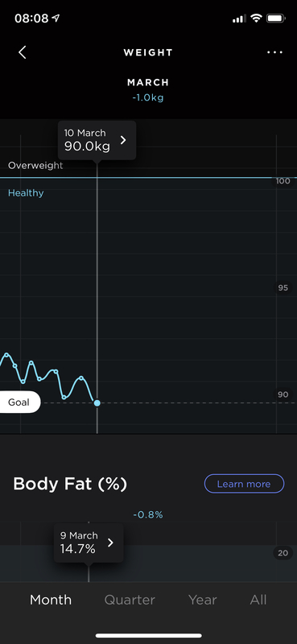The width and height of the screenshot is (297, 644).
Task: Tap the 14.7% body fat tooltip
Action: click(89, 543)
